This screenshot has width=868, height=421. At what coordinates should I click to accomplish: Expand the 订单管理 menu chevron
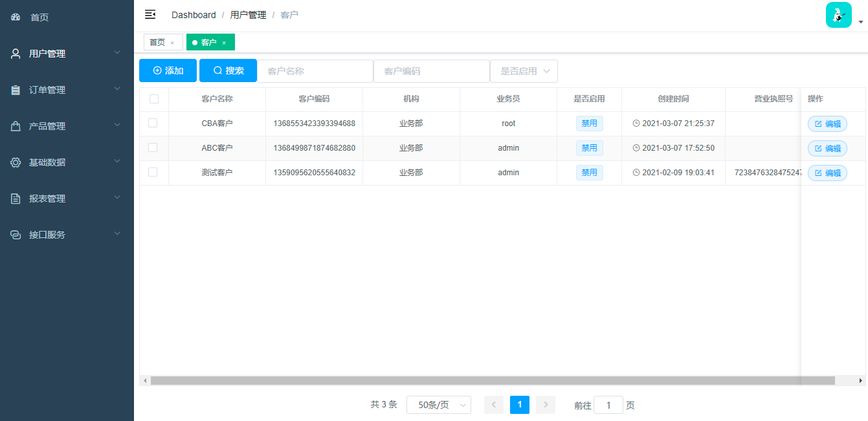tap(117, 89)
